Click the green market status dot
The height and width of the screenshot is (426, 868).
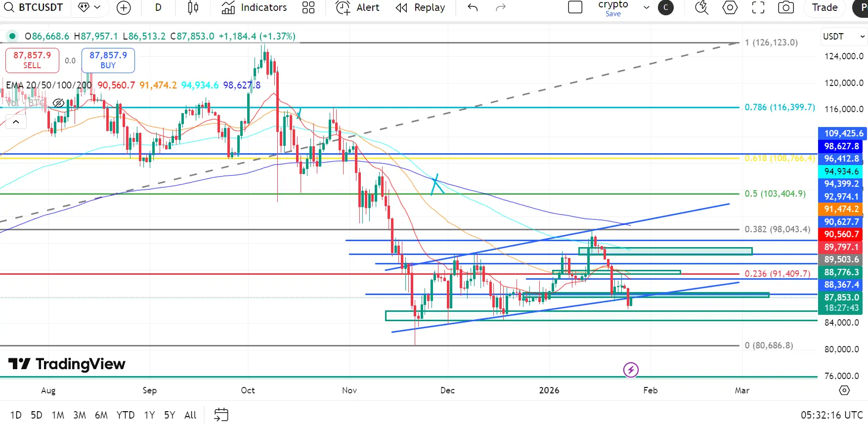coord(12,36)
